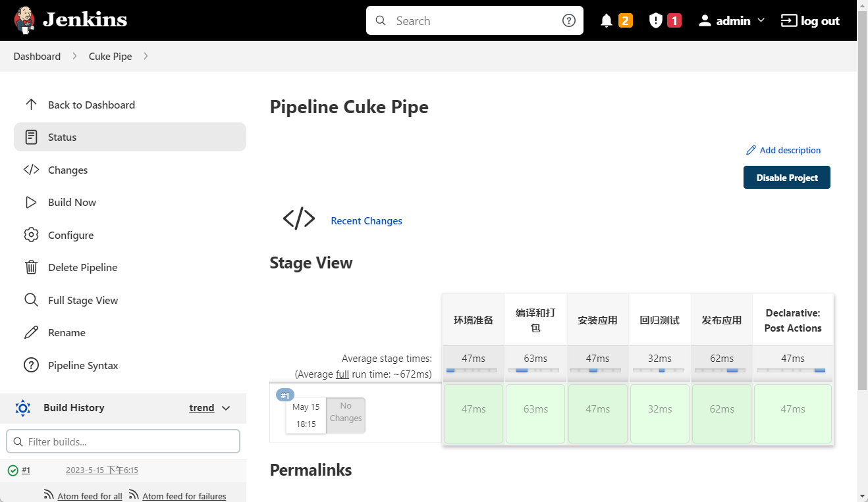Expand the admin user dropdown arrow
868x502 pixels.
[761, 20]
